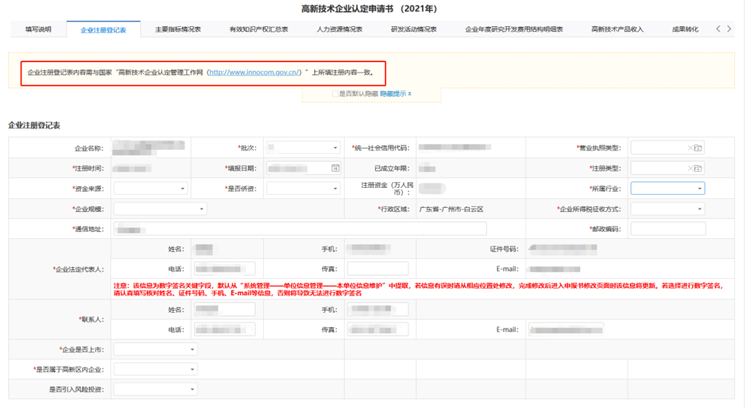Open the innocom.gov.cn website link
Image resolution: width=746 pixels, height=408 pixels.
(254, 73)
